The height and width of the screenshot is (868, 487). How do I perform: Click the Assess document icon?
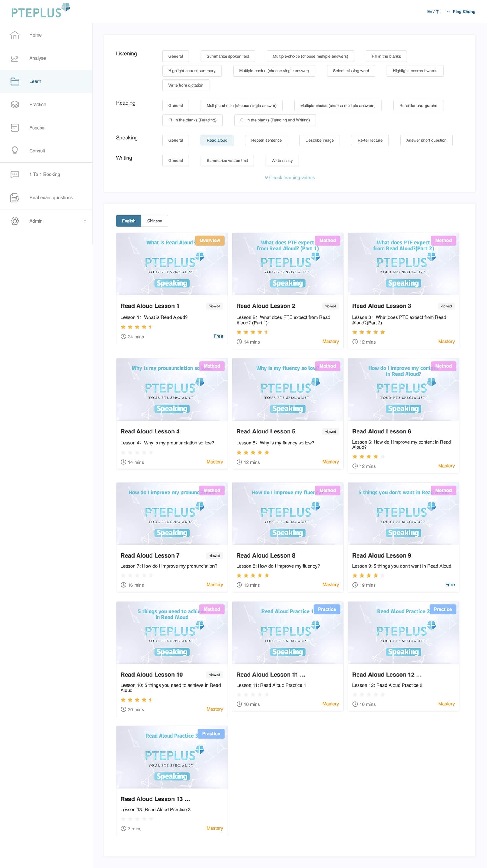click(14, 128)
